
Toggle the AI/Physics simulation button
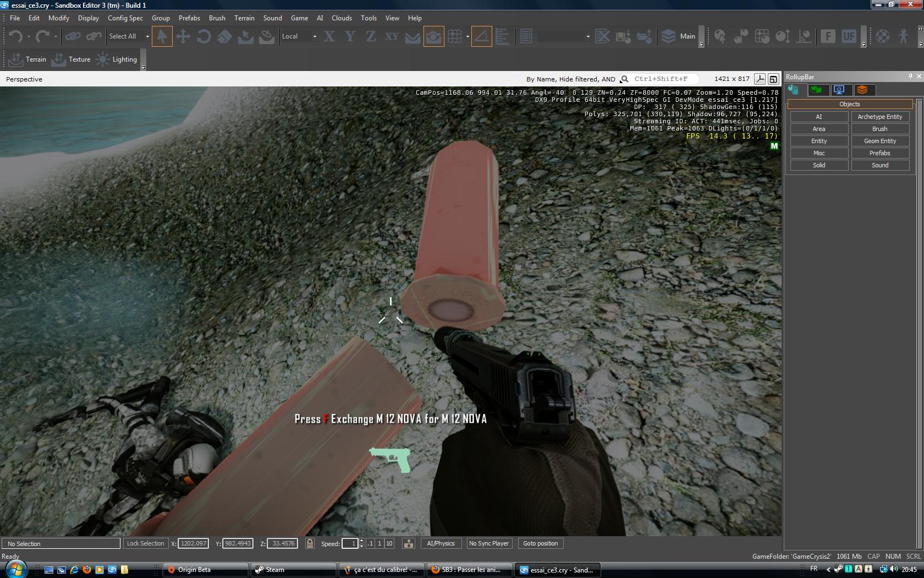tap(441, 543)
